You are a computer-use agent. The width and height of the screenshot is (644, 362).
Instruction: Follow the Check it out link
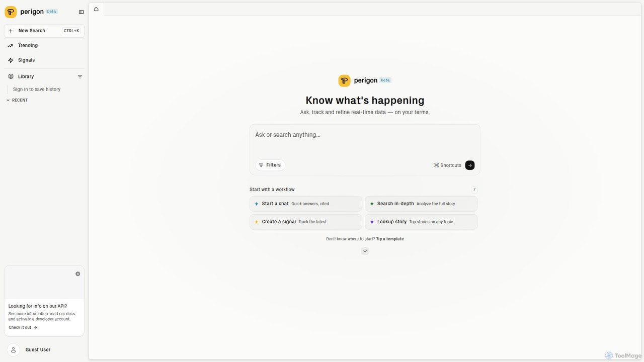click(23, 327)
